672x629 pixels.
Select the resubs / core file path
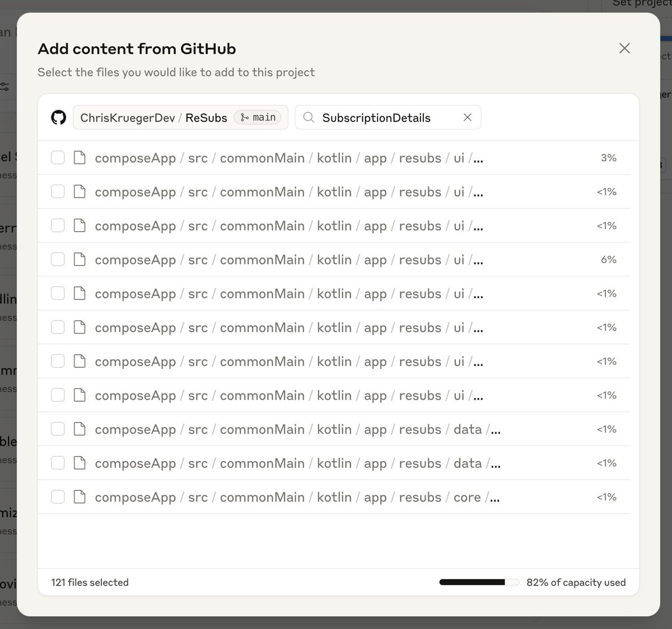(x=297, y=497)
